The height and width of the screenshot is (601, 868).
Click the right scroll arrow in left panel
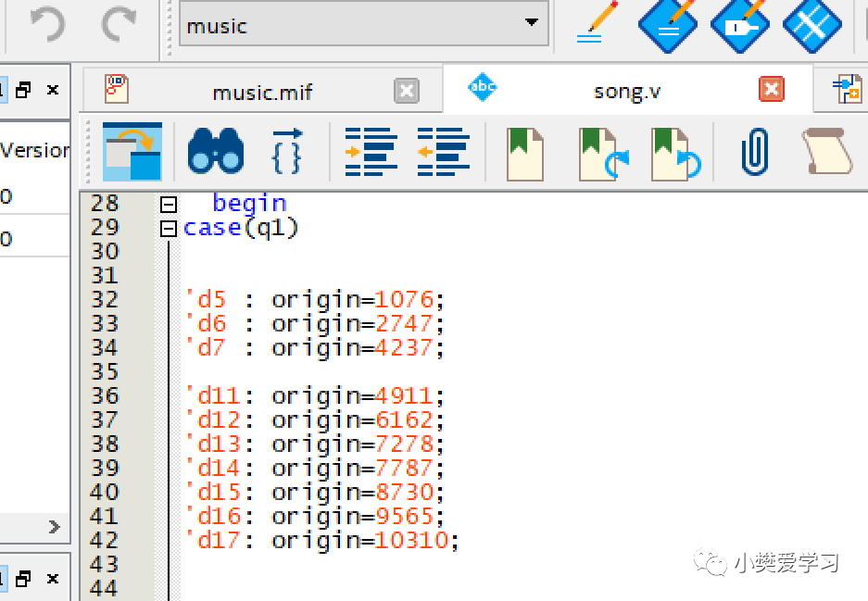[55, 526]
